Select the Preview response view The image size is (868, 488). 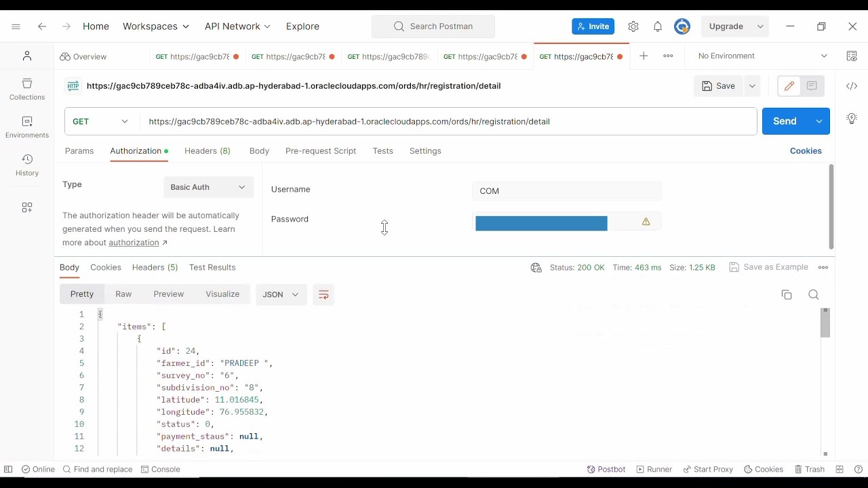pyautogui.click(x=169, y=294)
